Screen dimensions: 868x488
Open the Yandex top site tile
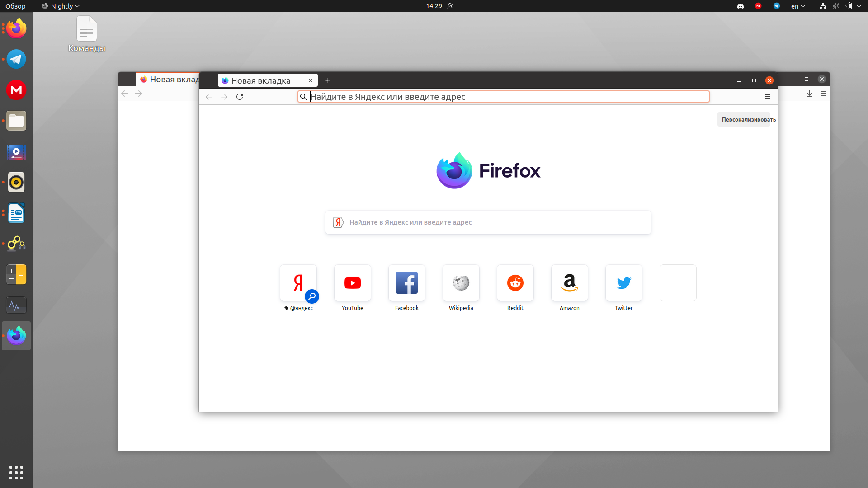298,283
